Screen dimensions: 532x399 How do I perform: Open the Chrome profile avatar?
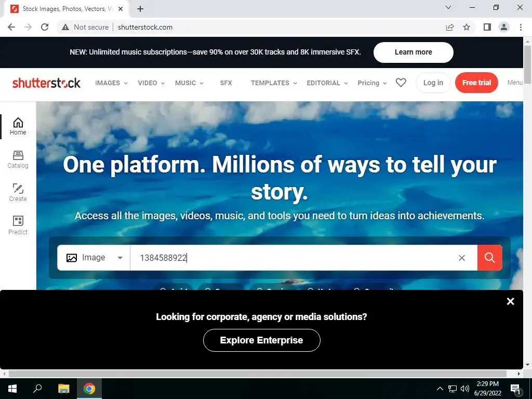tap(504, 27)
